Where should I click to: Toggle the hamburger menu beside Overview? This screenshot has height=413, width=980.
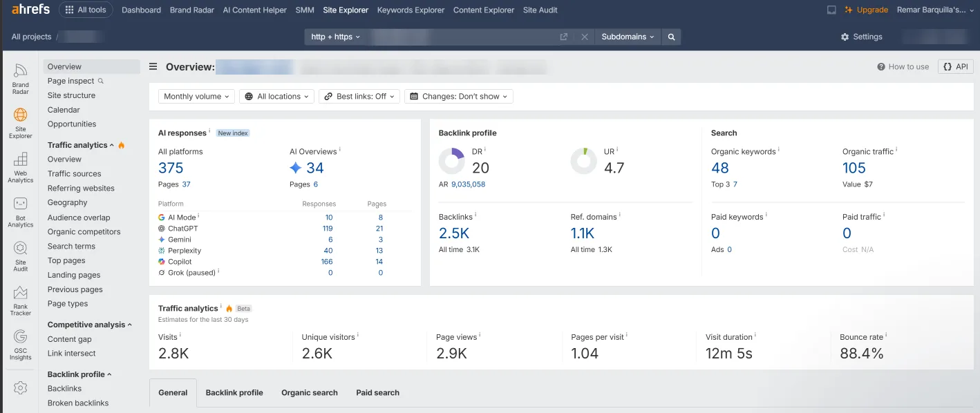coord(153,67)
